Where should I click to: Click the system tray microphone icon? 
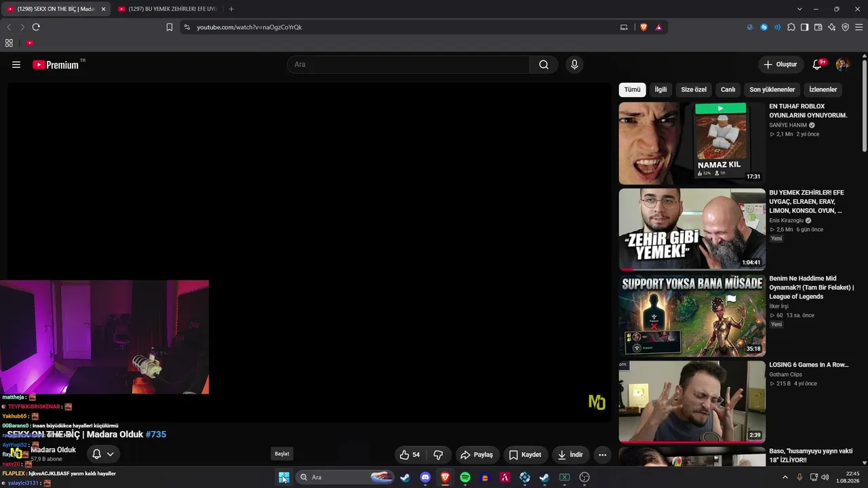click(x=800, y=477)
